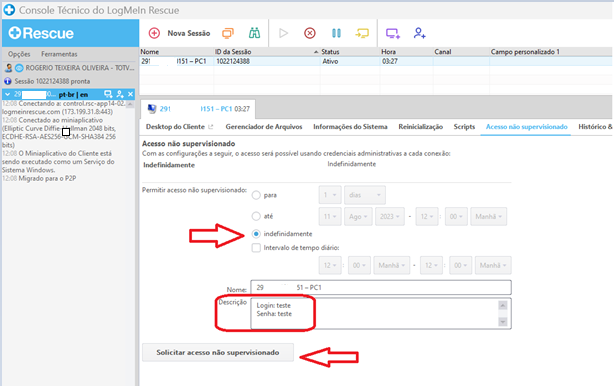Select the Acesso não supervisionado tab

click(x=526, y=127)
